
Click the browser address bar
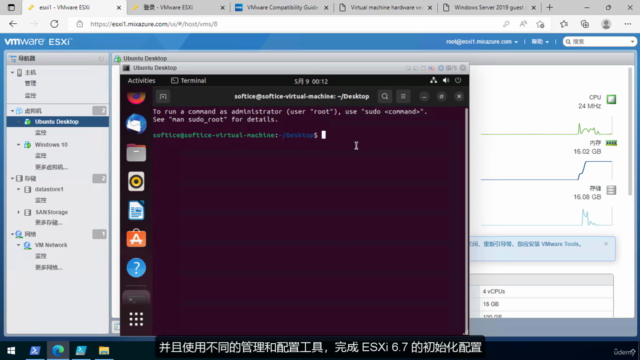click(286, 24)
